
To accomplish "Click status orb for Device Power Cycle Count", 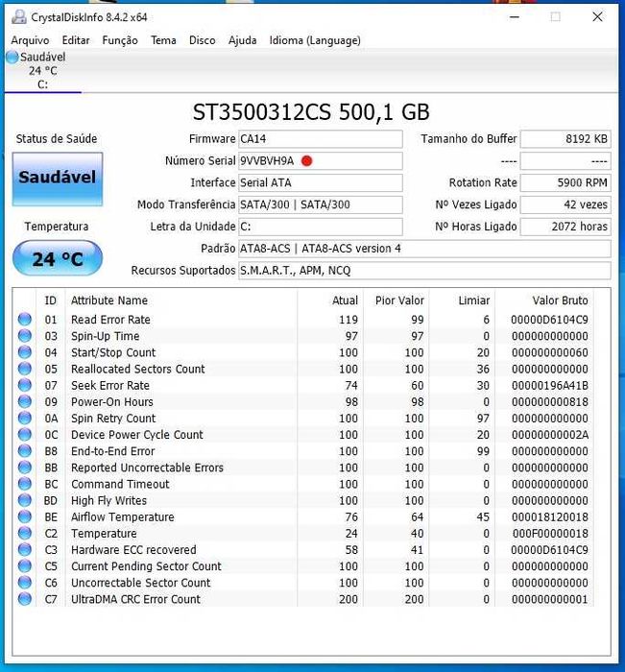I will click(x=25, y=435).
